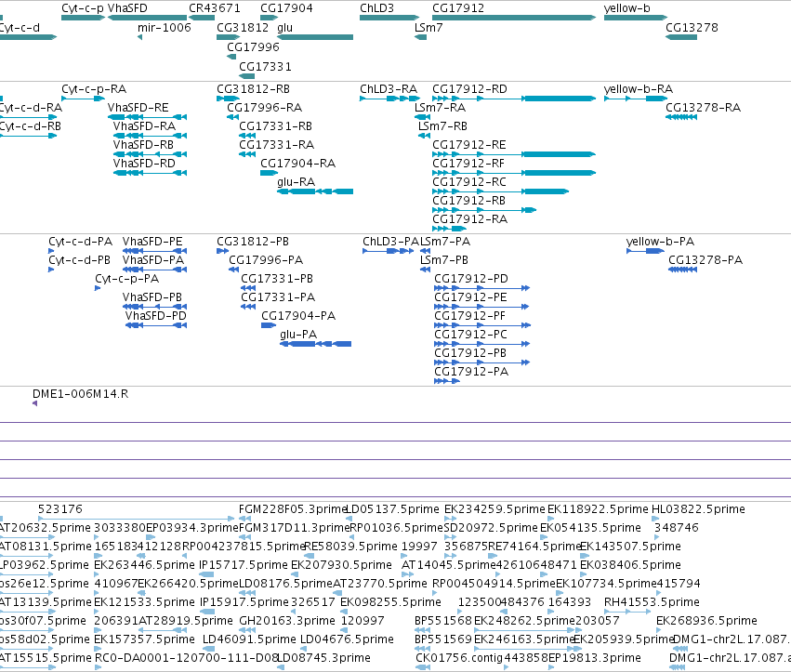Viewport: 791px width, 672px height.
Task: Click the yellow-b gene label
Action: pyautogui.click(x=627, y=8)
